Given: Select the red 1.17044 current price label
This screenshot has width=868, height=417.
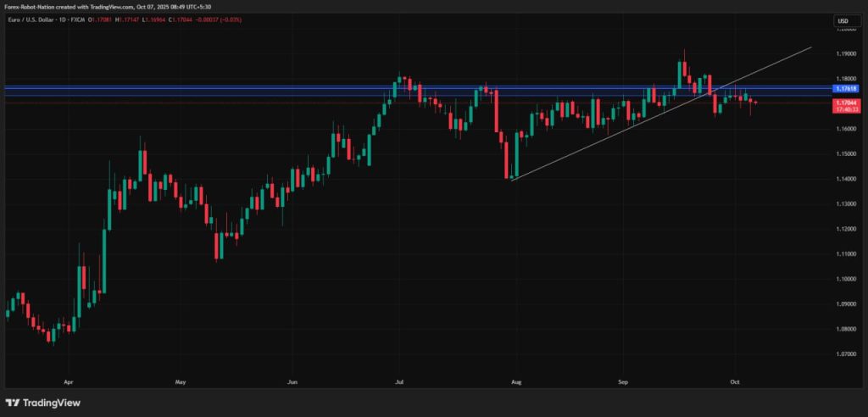Looking at the screenshot, I should tap(845, 102).
